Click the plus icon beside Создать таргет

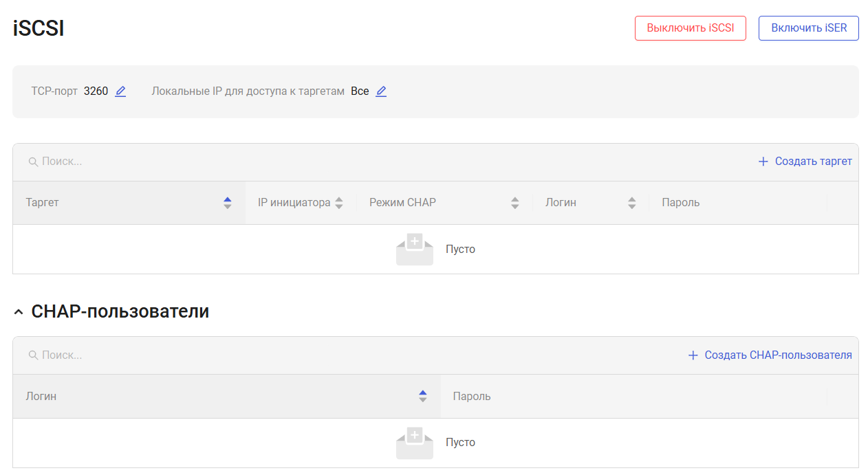(x=763, y=162)
